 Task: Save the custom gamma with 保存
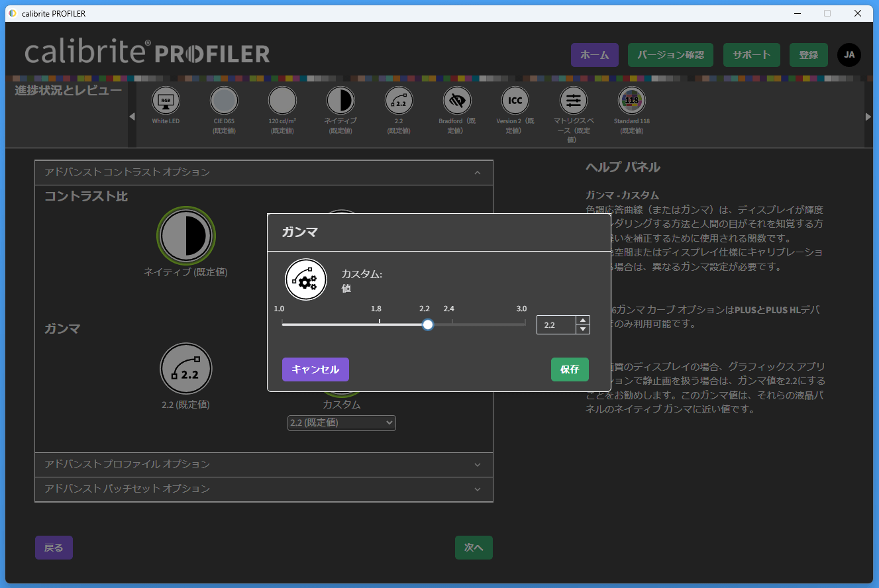570,369
